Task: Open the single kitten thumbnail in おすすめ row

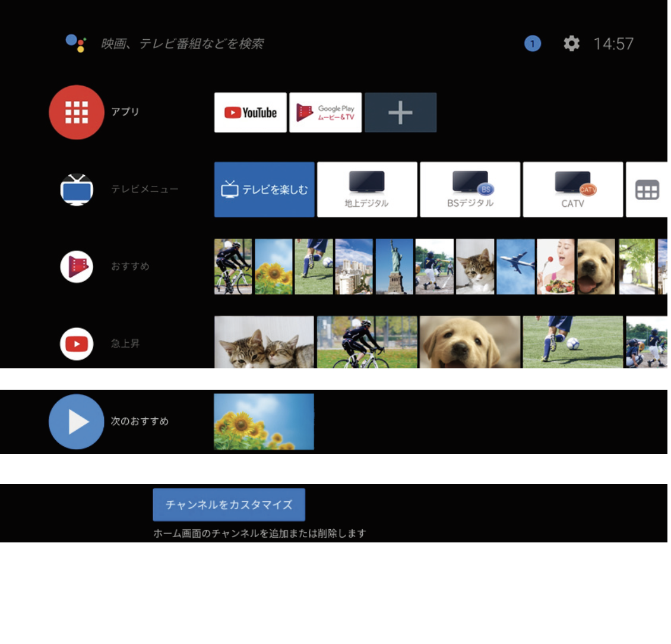Action: click(x=475, y=266)
